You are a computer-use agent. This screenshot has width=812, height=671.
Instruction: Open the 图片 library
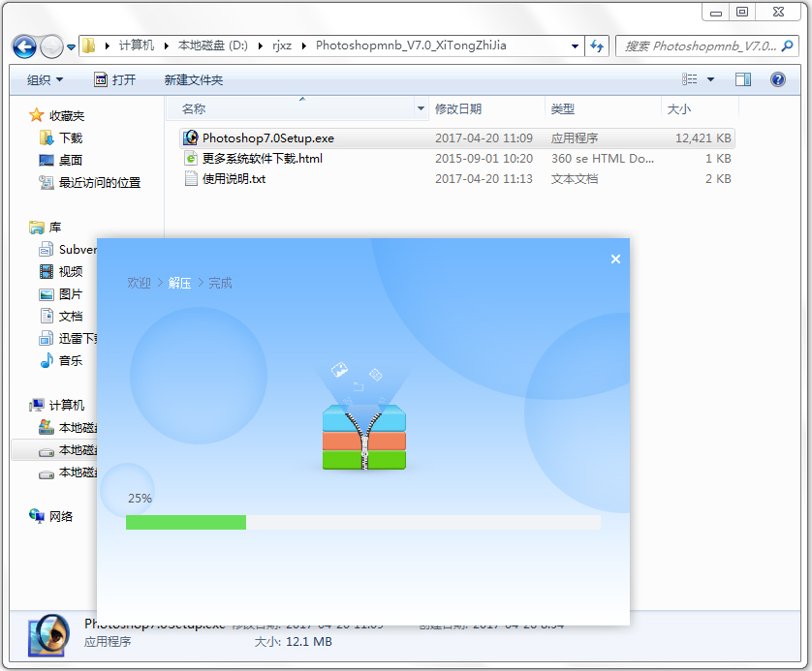71,293
